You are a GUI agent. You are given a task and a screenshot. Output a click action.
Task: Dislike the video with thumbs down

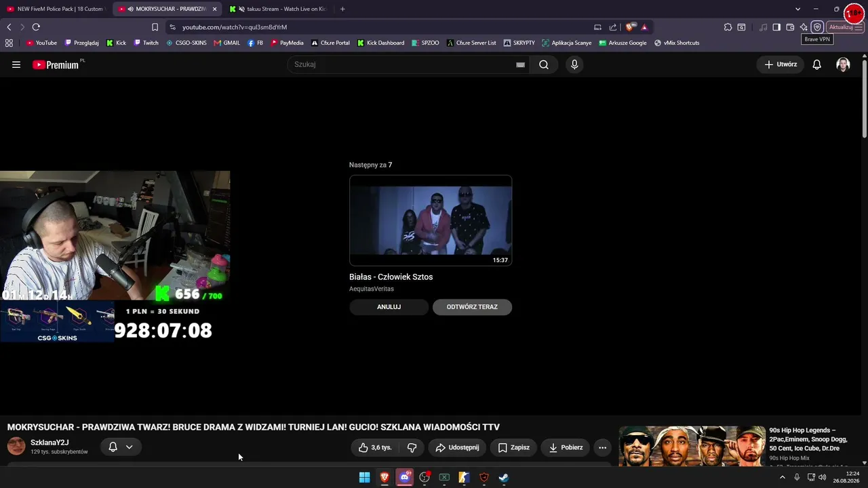point(412,447)
